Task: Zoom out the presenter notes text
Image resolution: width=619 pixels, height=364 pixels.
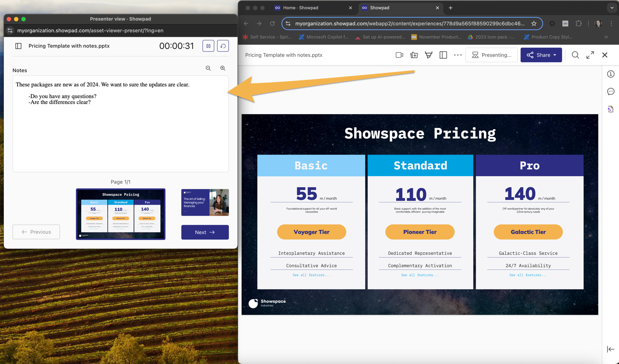Action: pos(208,68)
